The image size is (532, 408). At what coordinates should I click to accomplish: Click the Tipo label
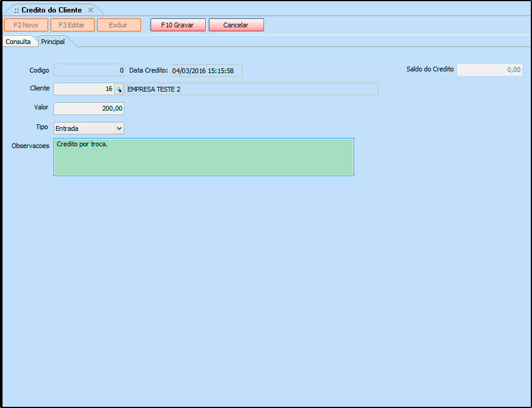click(x=42, y=127)
